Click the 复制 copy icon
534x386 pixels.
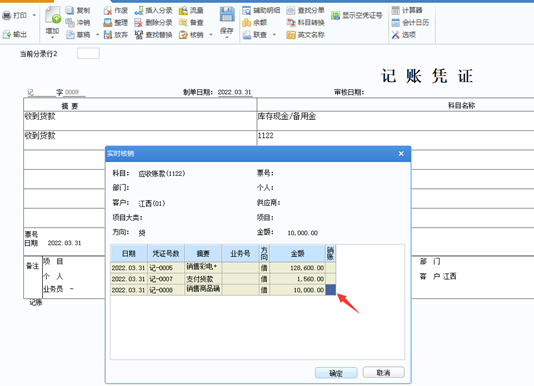tap(70, 11)
